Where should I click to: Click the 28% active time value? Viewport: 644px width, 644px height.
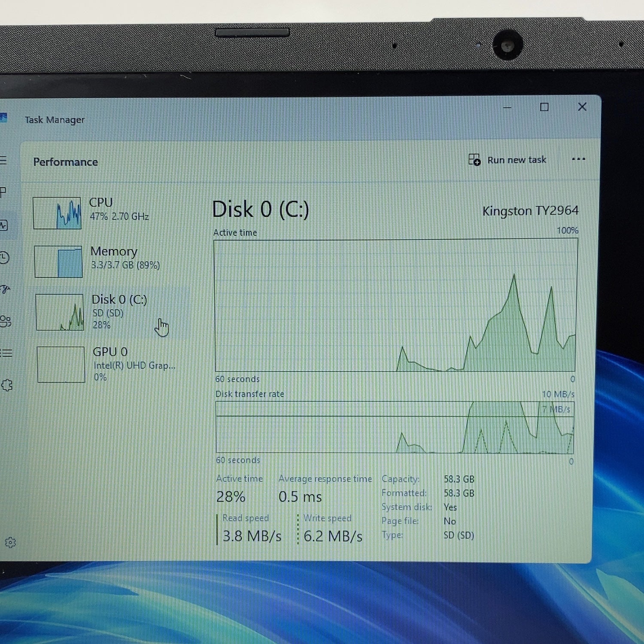click(x=231, y=497)
